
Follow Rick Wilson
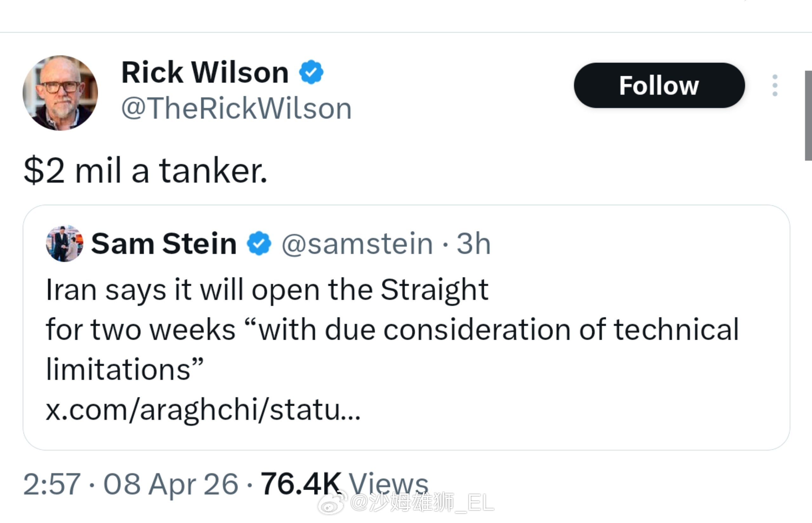659,85
